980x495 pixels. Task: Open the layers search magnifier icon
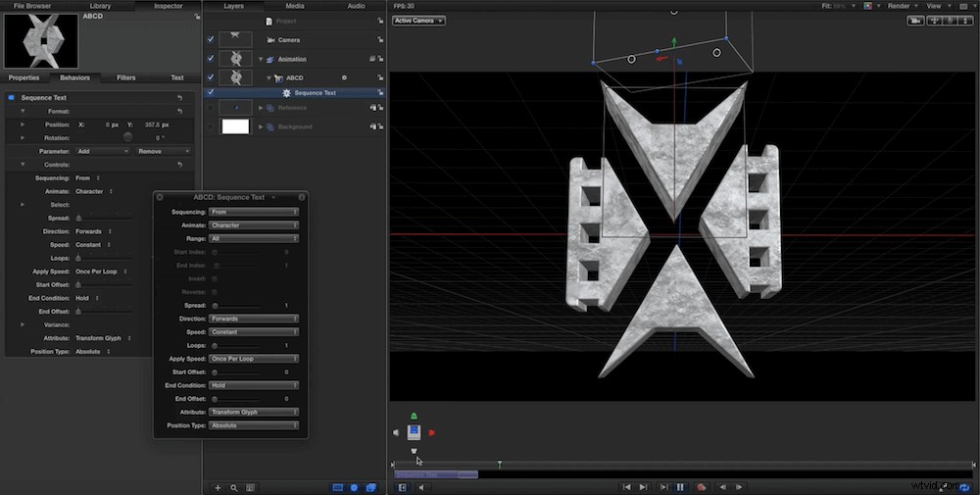click(x=234, y=487)
